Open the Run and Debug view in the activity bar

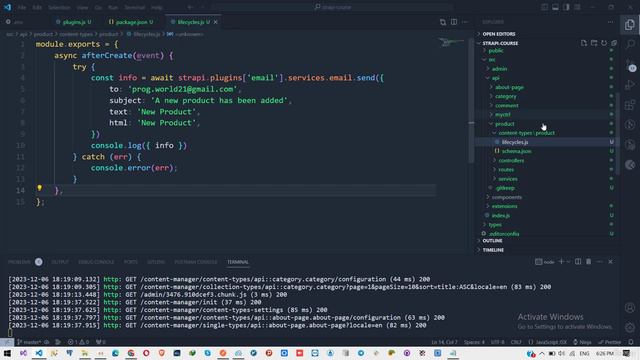point(630,85)
